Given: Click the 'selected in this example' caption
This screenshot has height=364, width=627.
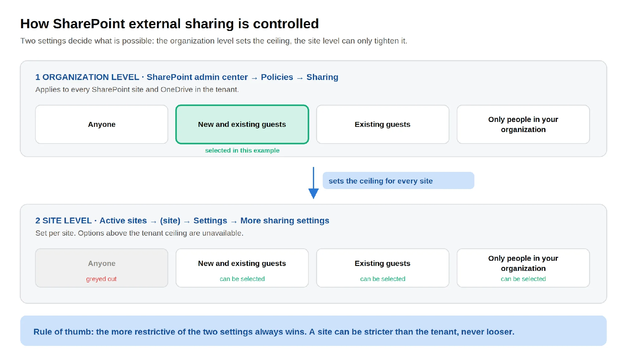Looking at the screenshot, I should click(242, 150).
